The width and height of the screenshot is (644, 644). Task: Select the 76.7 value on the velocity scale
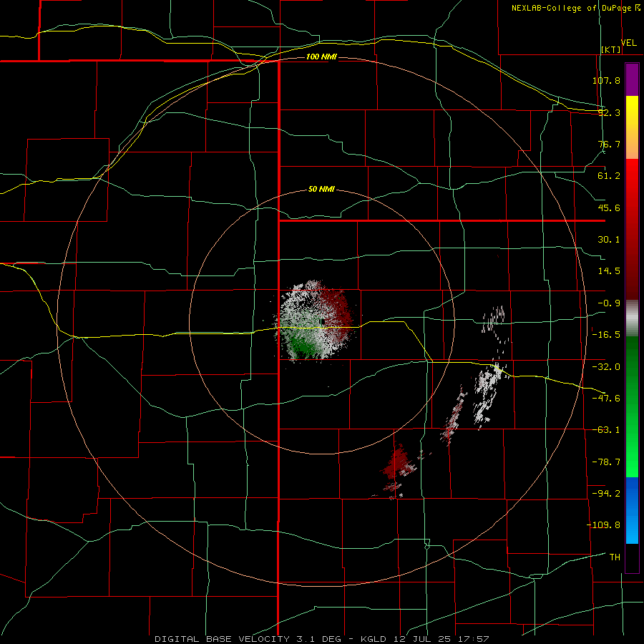click(609, 144)
